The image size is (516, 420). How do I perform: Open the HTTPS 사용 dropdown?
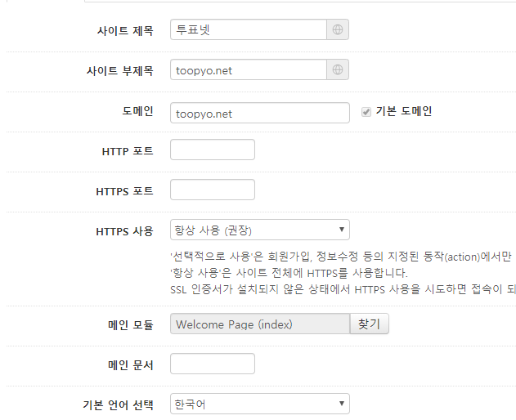[260, 230]
